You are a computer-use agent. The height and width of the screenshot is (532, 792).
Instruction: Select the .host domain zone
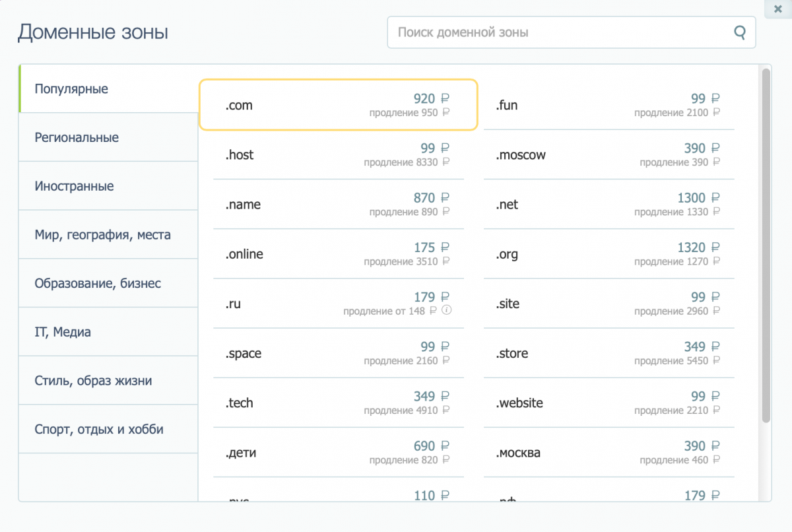[x=338, y=155]
